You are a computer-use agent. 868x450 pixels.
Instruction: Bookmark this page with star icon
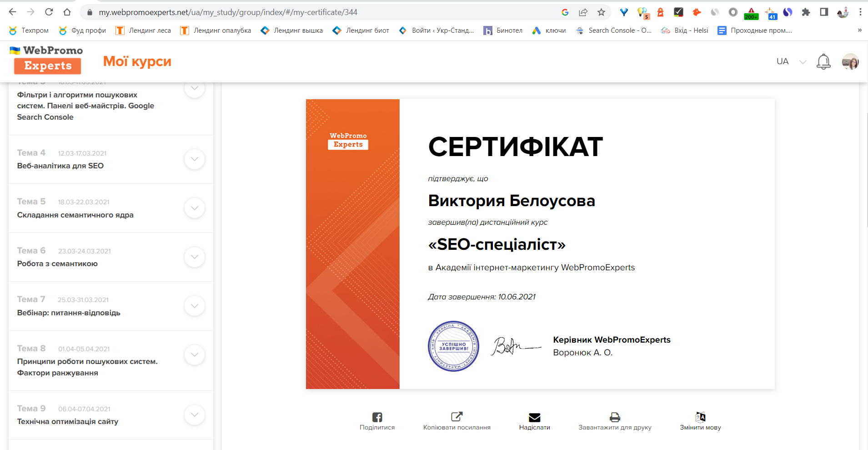pyautogui.click(x=601, y=12)
